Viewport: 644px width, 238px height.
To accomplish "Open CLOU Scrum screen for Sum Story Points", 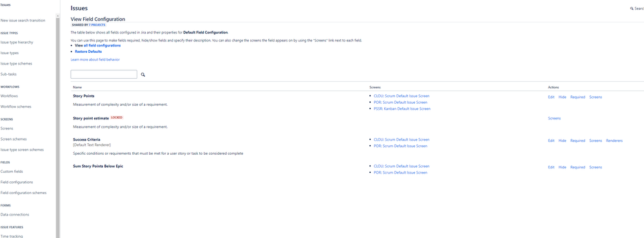I will tap(401, 166).
